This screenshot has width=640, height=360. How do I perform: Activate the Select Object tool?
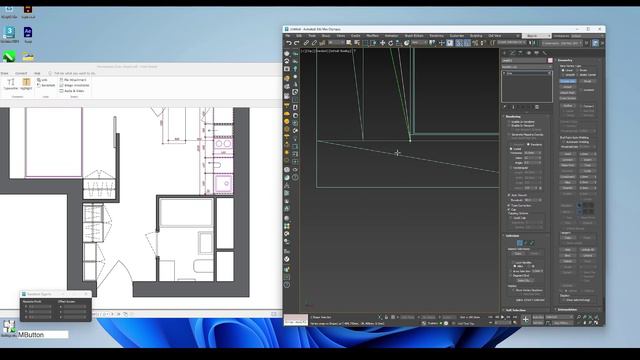(348, 43)
